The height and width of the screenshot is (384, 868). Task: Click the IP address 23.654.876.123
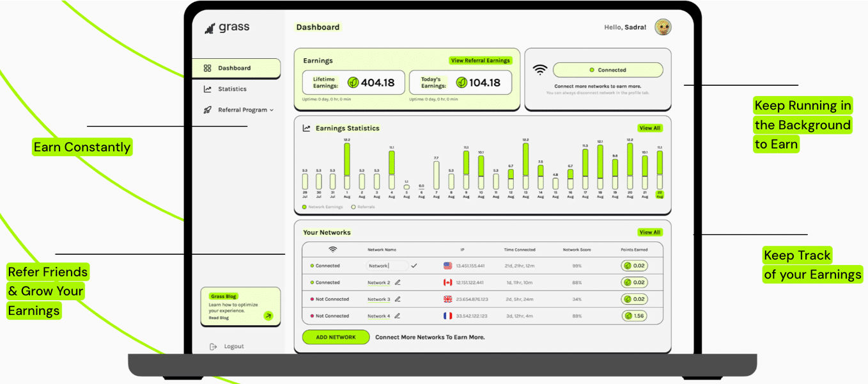pos(472,299)
